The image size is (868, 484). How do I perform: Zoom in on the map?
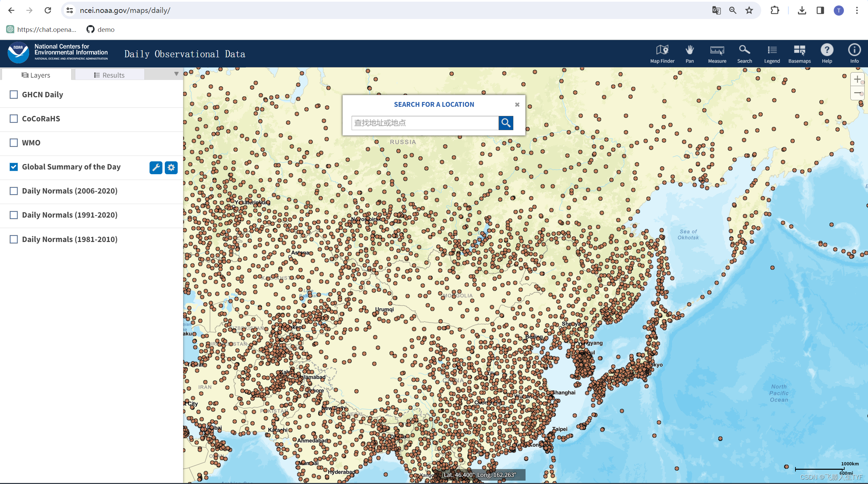coord(857,80)
